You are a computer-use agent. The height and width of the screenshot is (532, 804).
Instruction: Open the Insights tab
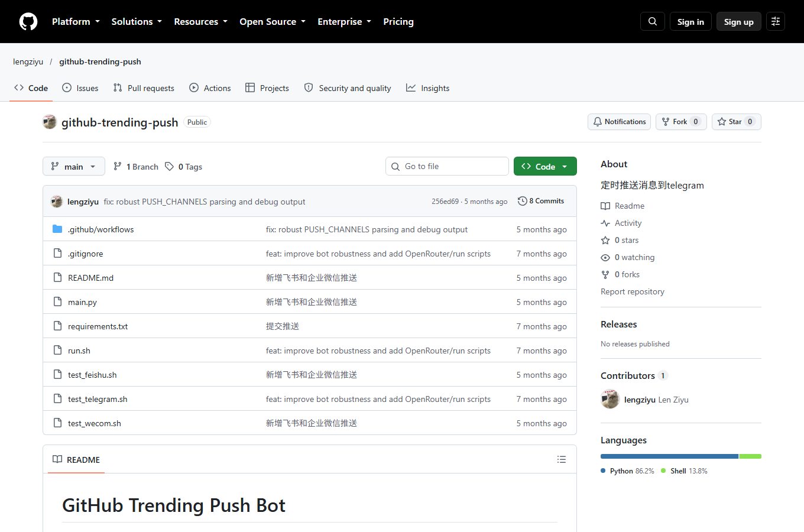coord(427,88)
